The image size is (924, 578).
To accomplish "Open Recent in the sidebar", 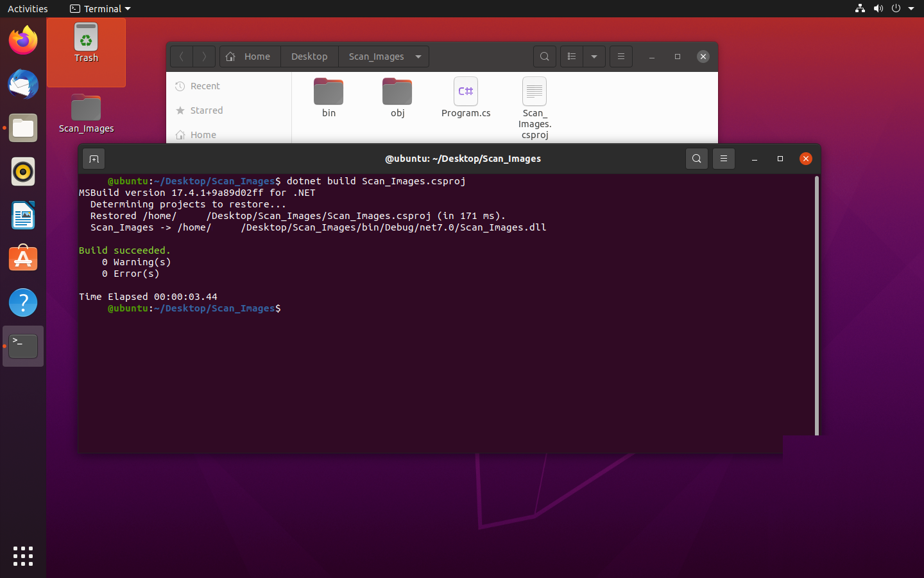I will point(205,86).
